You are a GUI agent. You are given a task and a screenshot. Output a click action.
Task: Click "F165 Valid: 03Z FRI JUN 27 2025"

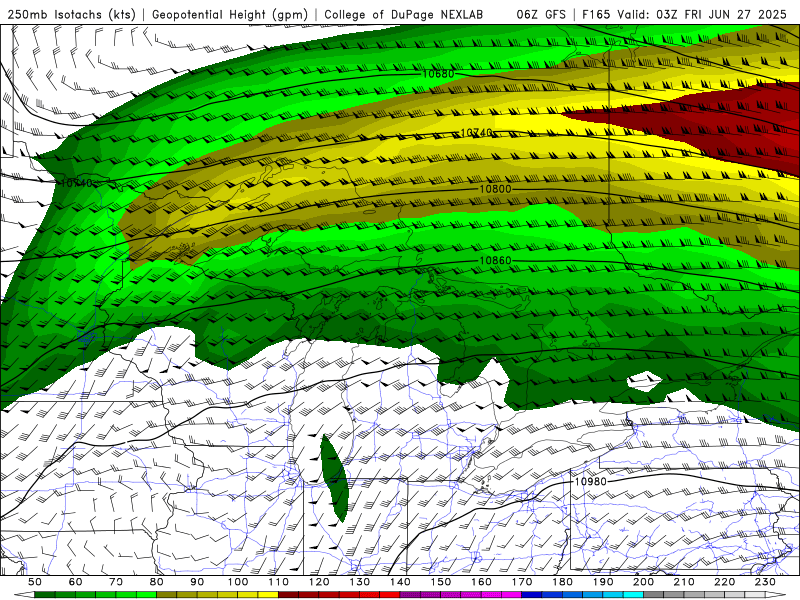684,15
